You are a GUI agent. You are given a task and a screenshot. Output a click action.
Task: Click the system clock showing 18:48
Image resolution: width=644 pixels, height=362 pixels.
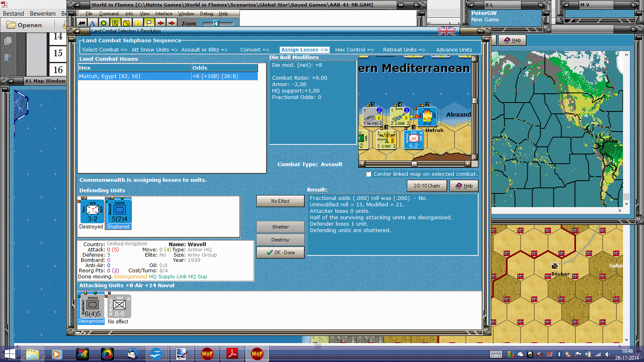point(627,351)
